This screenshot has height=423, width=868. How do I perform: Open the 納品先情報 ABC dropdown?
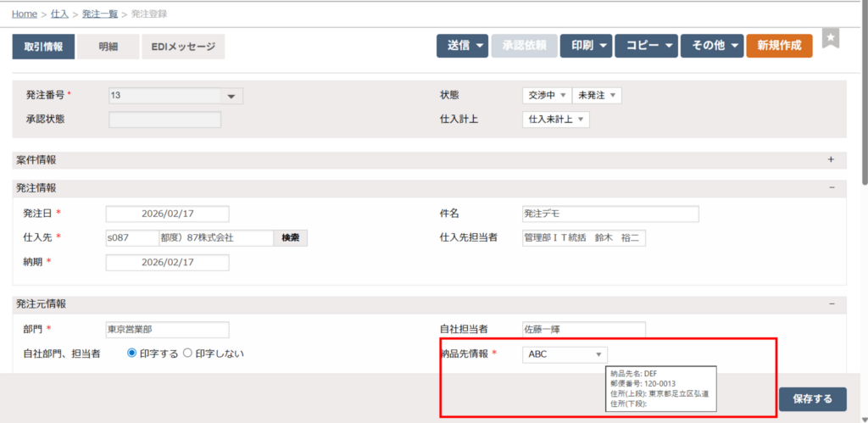coord(565,354)
